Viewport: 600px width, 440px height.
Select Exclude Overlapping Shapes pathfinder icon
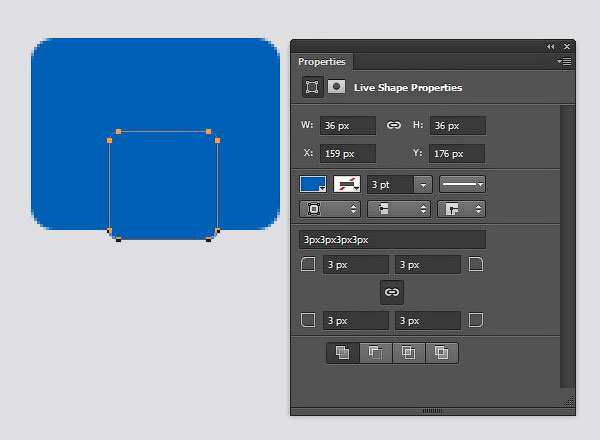(441, 352)
